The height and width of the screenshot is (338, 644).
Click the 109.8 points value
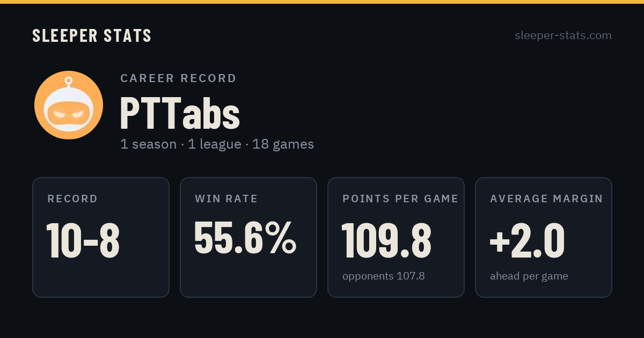[386, 241]
